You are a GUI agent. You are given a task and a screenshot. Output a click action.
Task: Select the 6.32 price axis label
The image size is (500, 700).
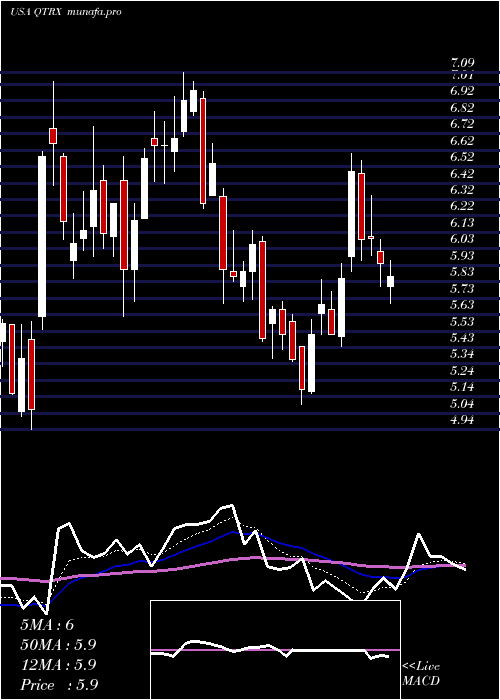pyautogui.click(x=462, y=190)
